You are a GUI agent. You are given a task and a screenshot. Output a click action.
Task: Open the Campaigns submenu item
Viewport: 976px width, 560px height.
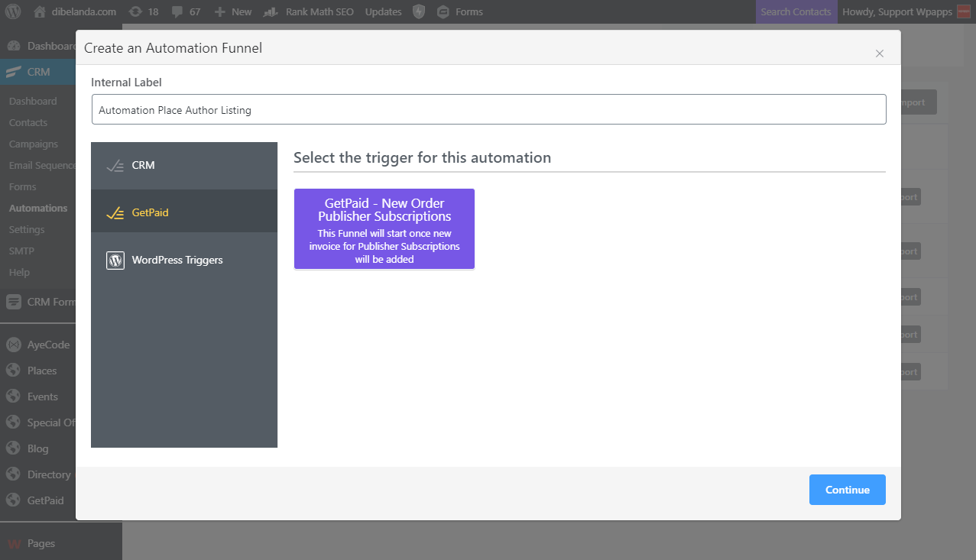pyautogui.click(x=34, y=144)
